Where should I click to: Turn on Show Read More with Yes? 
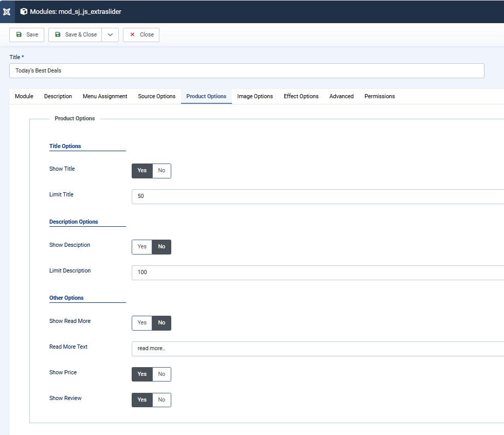point(142,323)
